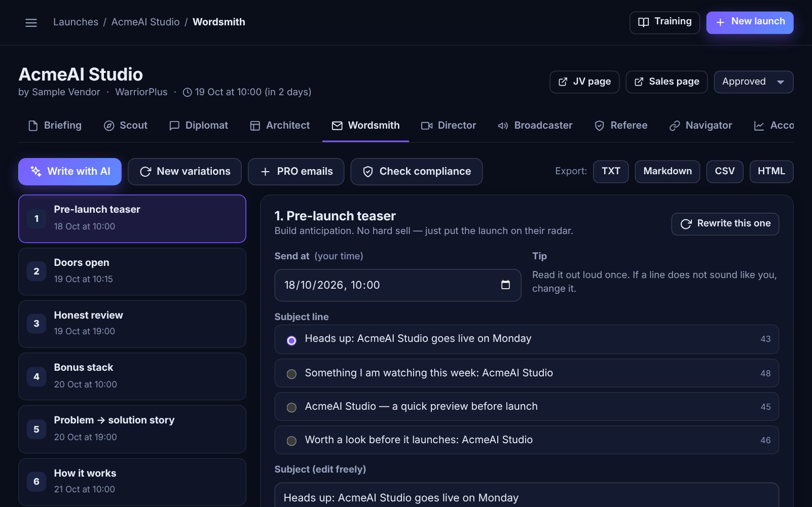Select subject 'Something I am watching this week'
This screenshot has width=812, height=507.
tap(526, 373)
